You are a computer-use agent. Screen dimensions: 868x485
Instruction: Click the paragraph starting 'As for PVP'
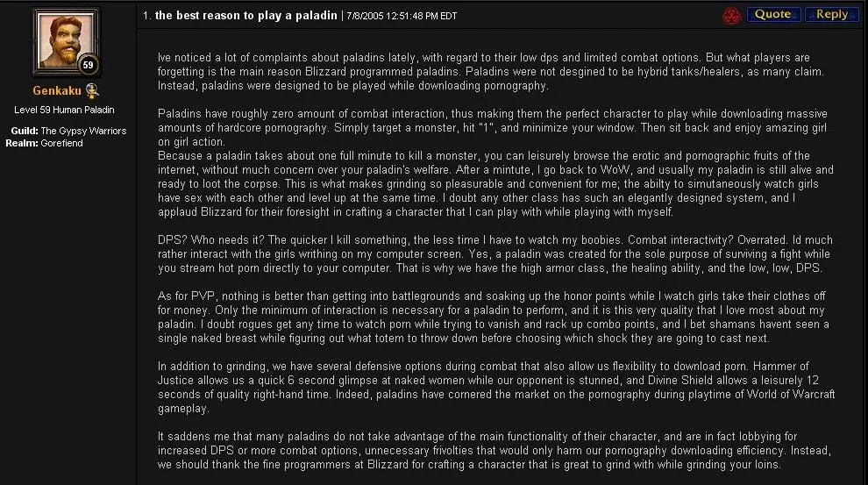tap(494, 317)
